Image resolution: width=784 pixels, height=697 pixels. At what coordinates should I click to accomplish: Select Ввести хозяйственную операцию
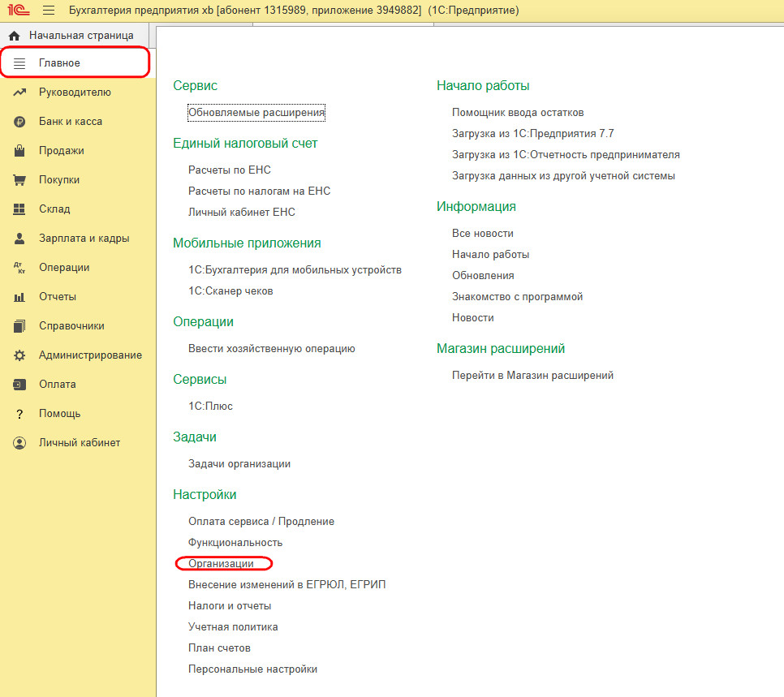click(x=272, y=349)
